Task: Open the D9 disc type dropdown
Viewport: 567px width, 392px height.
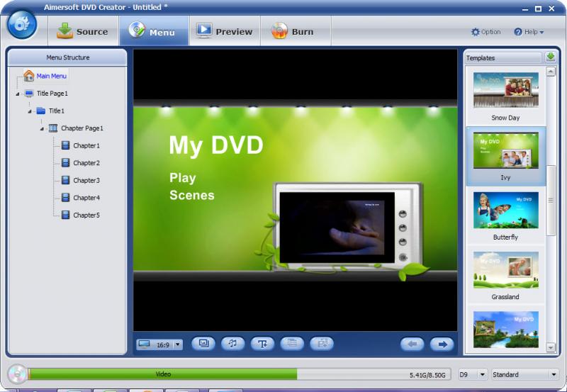Action: 482,374
